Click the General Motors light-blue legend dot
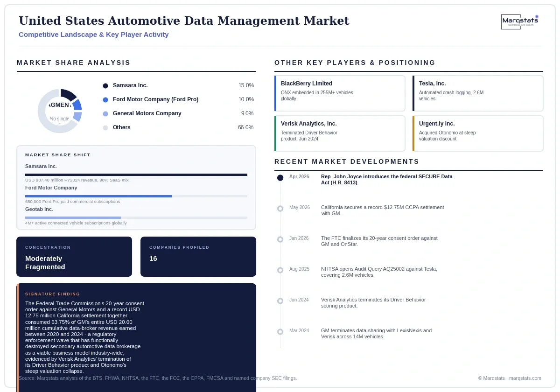This screenshot has height=392, width=560. (x=105, y=114)
